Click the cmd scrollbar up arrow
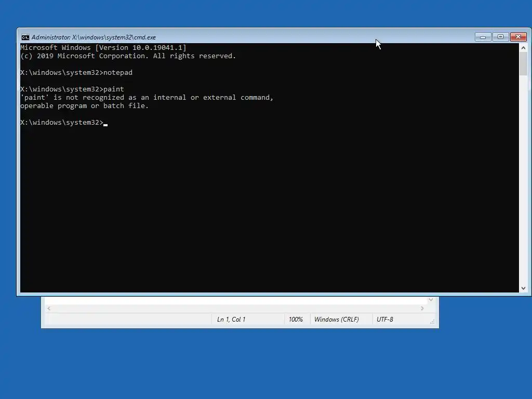This screenshot has height=399, width=532. tap(523, 48)
